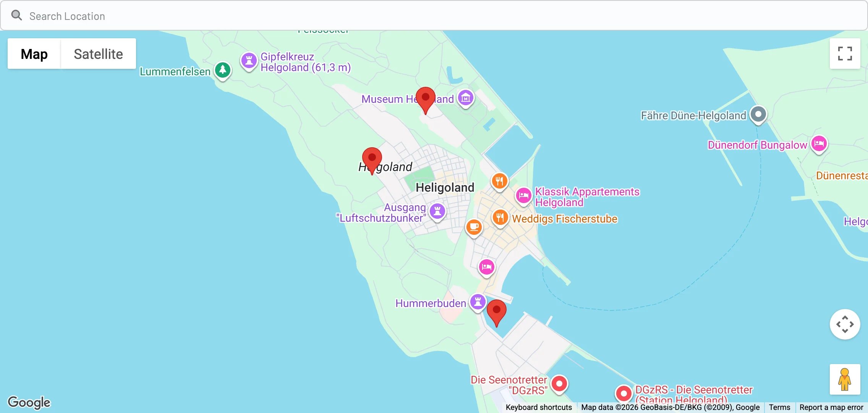The image size is (868, 413).
Task: Click the unlabeled pink hotel icon
Action: [x=486, y=267]
